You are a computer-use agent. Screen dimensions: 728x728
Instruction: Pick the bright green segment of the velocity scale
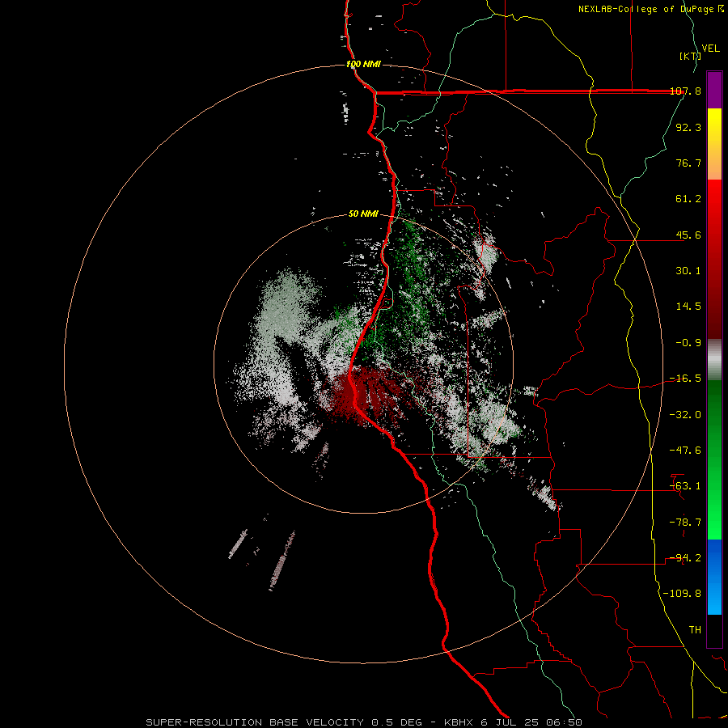(714, 460)
